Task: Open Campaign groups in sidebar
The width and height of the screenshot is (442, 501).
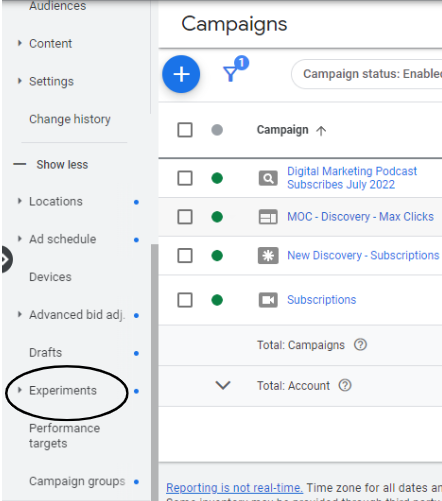Action: point(77,481)
